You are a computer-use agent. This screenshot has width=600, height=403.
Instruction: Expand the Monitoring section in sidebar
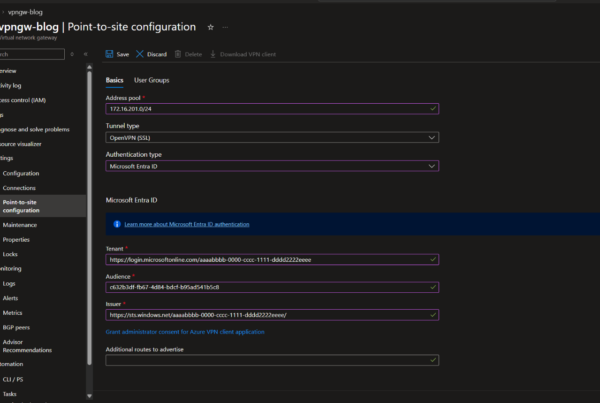[11, 268]
